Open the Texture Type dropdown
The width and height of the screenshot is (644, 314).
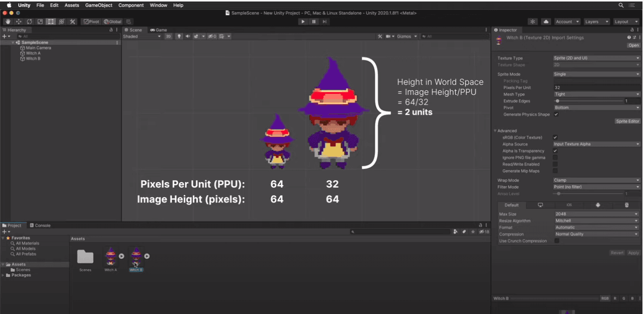[x=596, y=58]
